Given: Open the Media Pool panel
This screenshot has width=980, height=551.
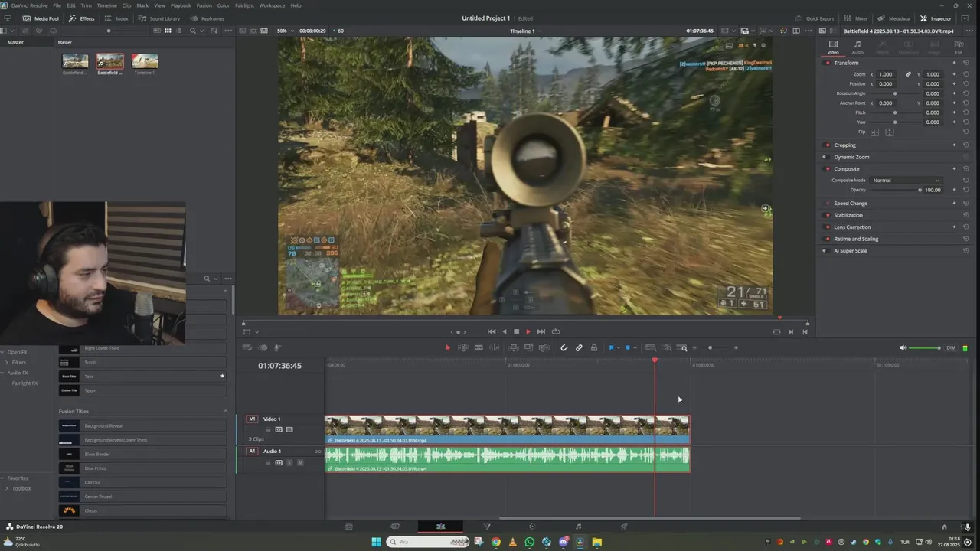Looking at the screenshot, I should coord(41,18).
